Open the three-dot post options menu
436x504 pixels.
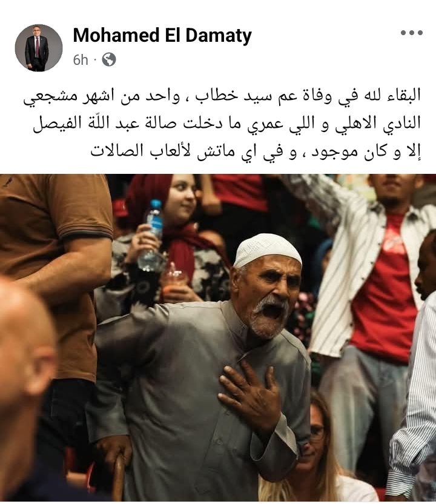412,33
